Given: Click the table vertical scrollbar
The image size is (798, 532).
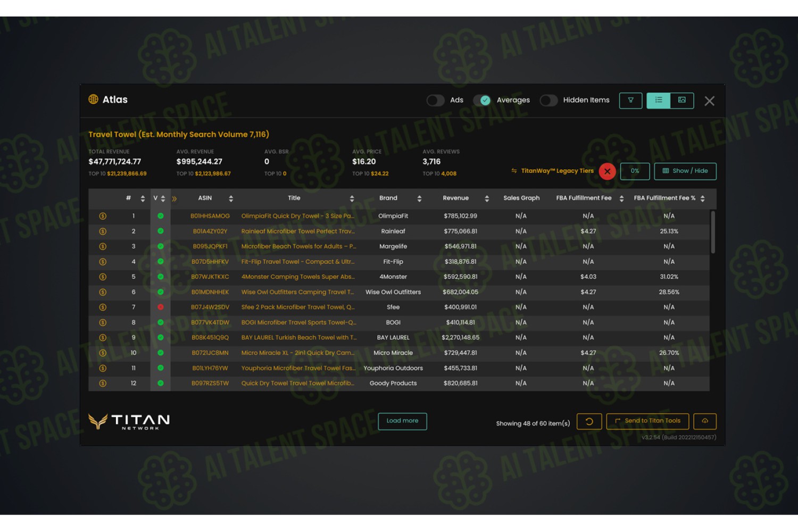Looking at the screenshot, I should [x=713, y=232].
